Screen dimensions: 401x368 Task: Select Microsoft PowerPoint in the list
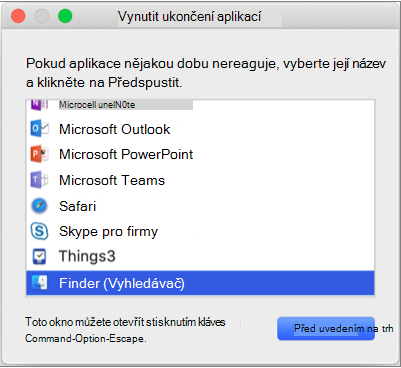(x=200, y=154)
